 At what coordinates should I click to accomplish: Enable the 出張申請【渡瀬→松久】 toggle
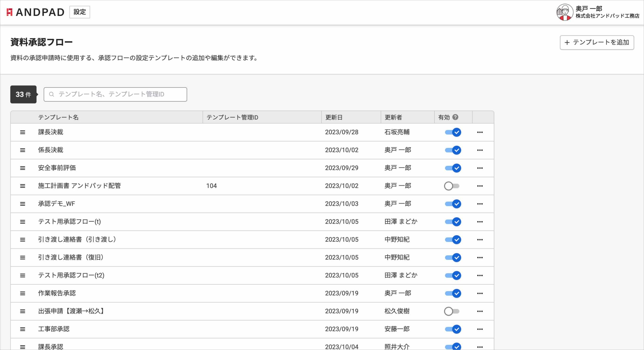(x=452, y=311)
